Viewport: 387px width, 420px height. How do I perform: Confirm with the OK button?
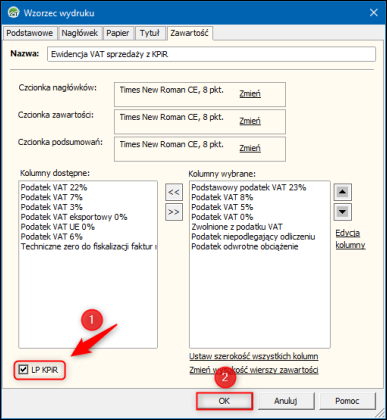pyautogui.click(x=224, y=401)
